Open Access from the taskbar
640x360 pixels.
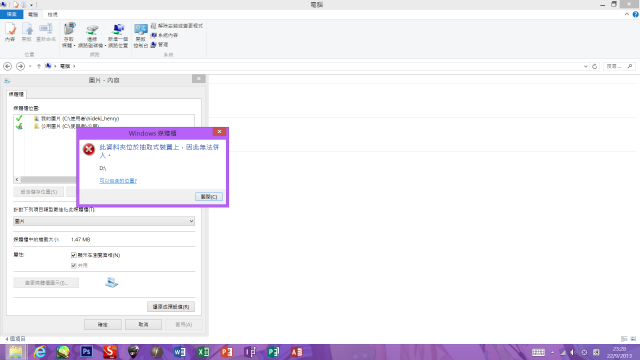point(297,352)
